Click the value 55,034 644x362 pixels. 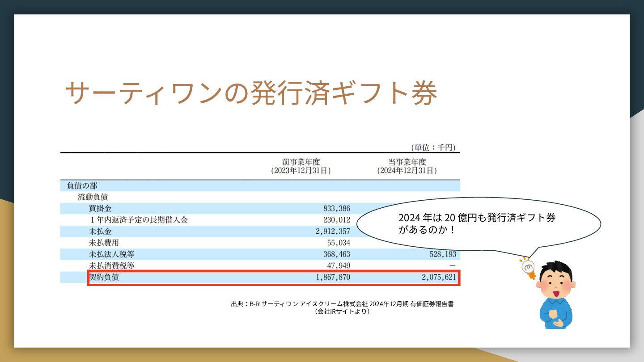pyautogui.click(x=339, y=243)
